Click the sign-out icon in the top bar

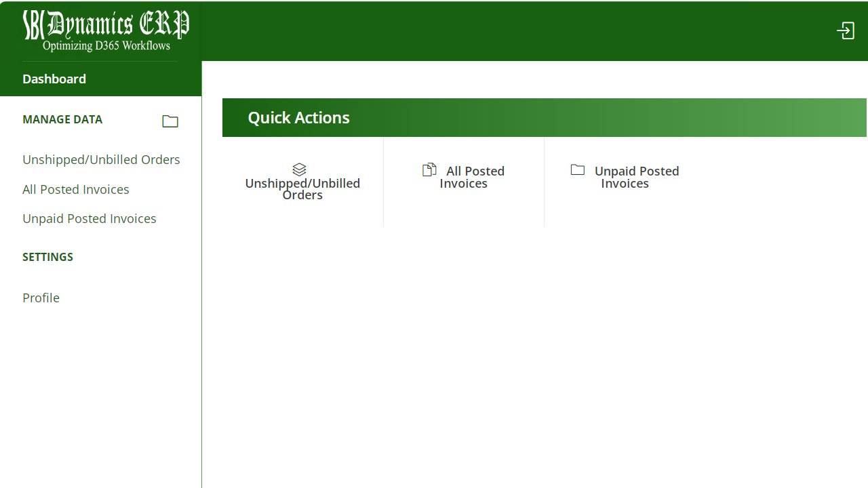point(845,30)
